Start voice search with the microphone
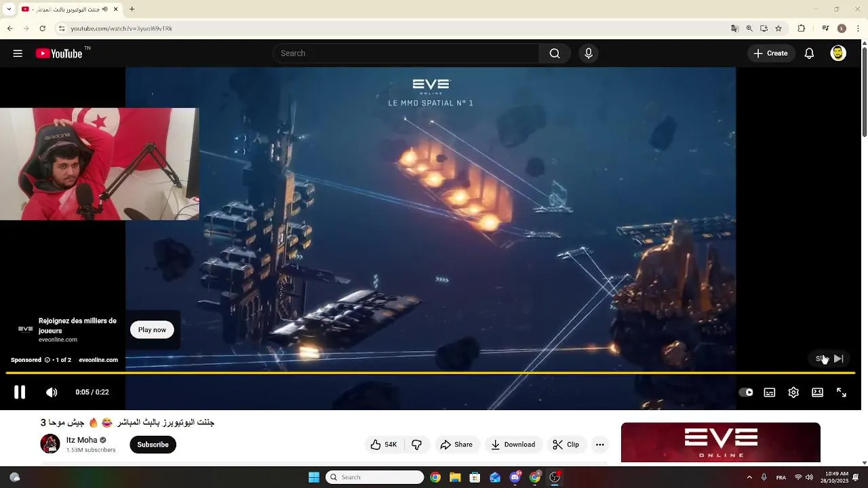This screenshot has height=488, width=868. [589, 54]
